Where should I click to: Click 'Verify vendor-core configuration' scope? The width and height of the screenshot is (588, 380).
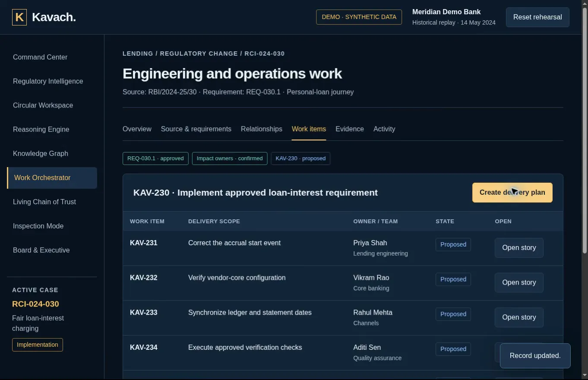point(237,278)
